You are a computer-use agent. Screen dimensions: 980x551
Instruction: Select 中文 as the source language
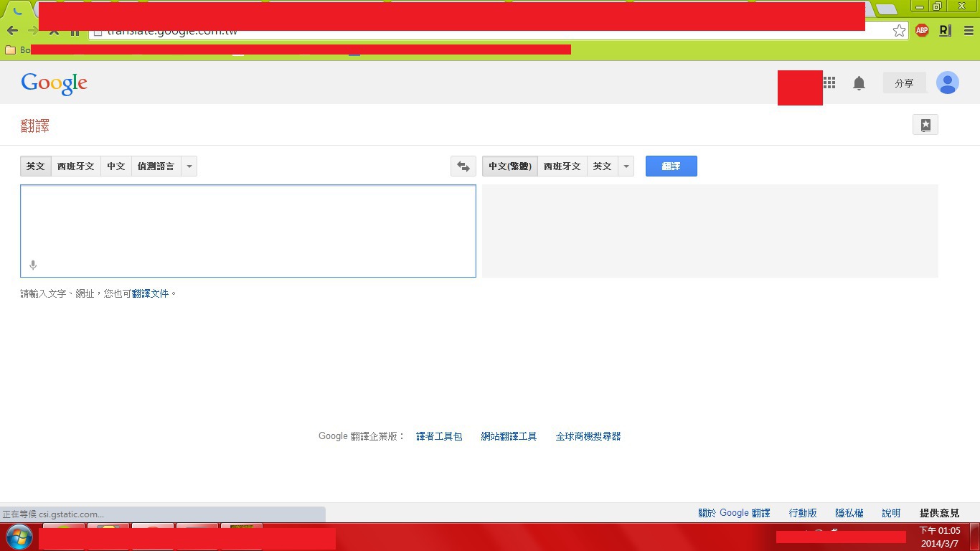[116, 166]
